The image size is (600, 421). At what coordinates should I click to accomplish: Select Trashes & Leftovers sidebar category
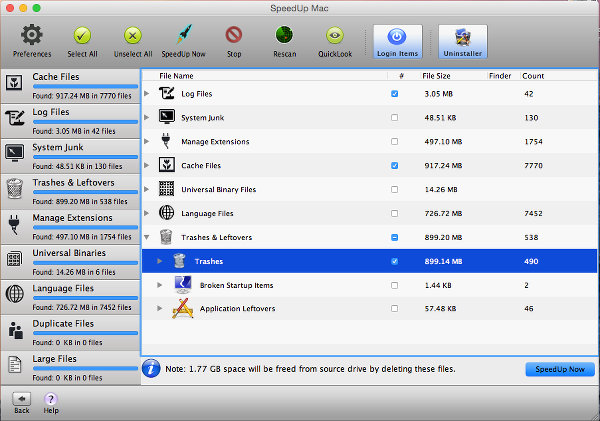point(70,192)
